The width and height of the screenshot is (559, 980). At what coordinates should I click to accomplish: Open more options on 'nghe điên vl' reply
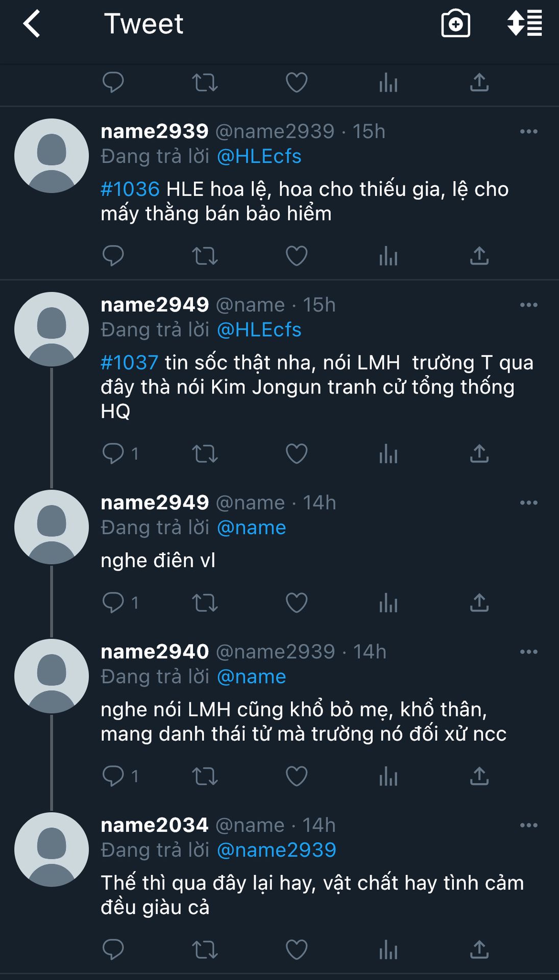click(x=528, y=503)
